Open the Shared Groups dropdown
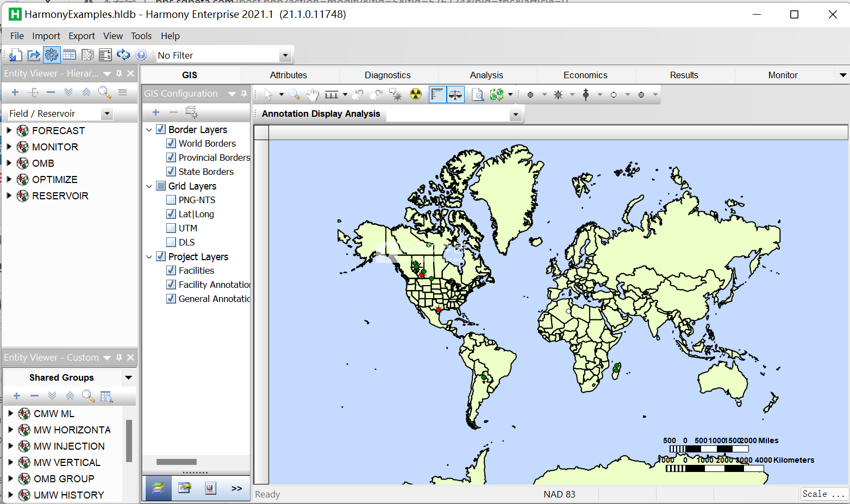The image size is (850, 504). (x=128, y=377)
